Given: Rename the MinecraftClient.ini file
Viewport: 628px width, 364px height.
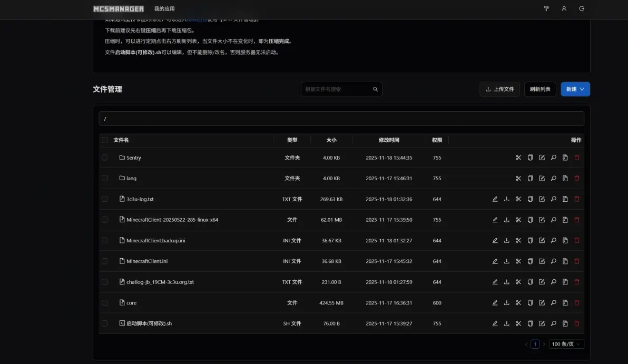Looking at the screenshot, I should pos(542,261).
